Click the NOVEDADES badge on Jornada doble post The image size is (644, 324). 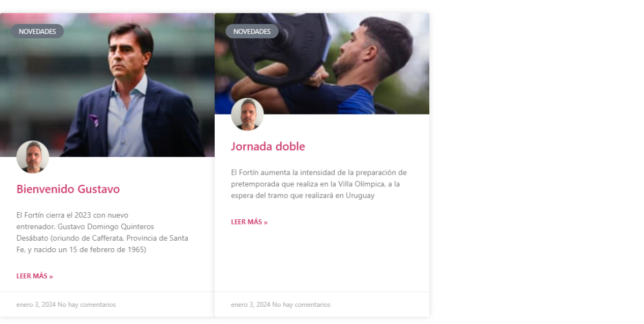coord(252,31)
